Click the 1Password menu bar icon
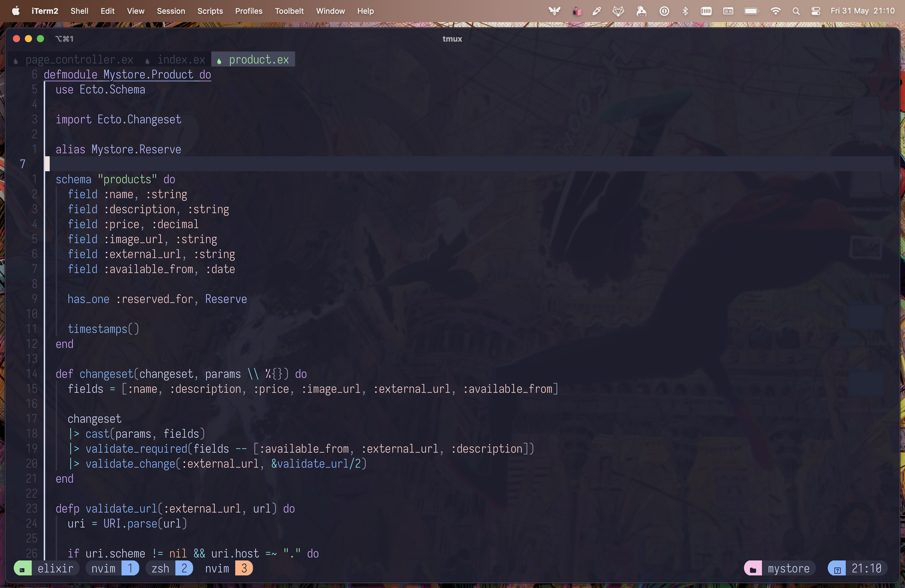This screenshot has width=905, height=588. (664, 11)
